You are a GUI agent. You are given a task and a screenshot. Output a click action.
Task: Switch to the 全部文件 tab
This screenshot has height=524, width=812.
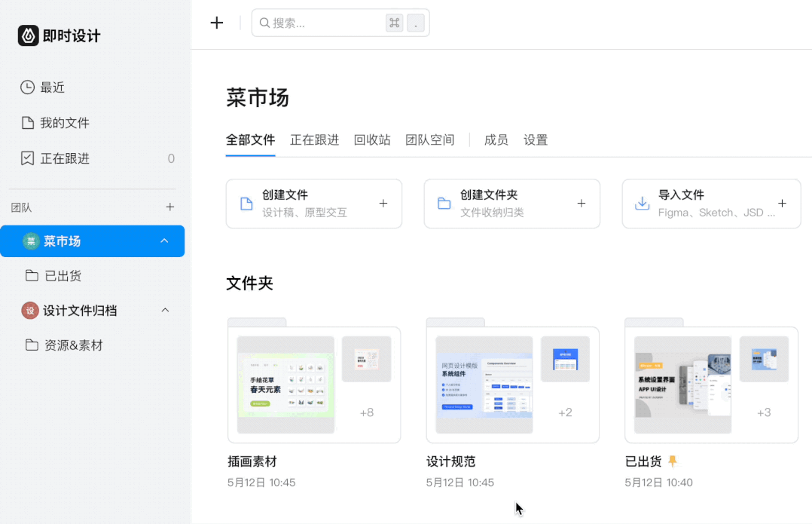coord(251,140)
